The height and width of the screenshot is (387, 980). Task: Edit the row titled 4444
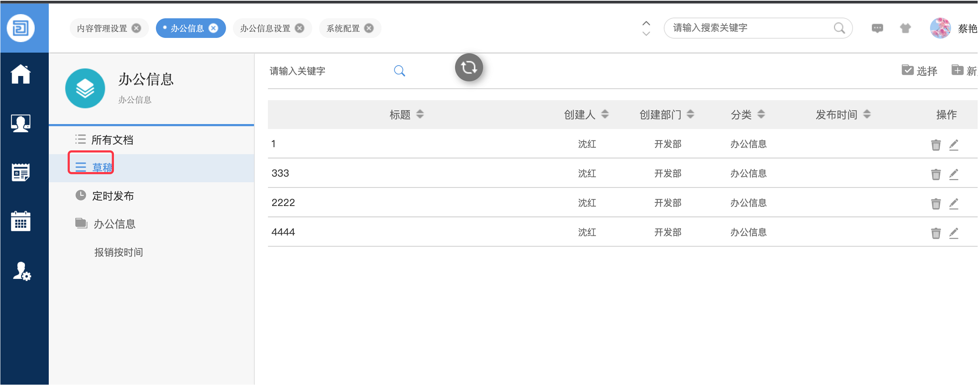tap(955, 233)
